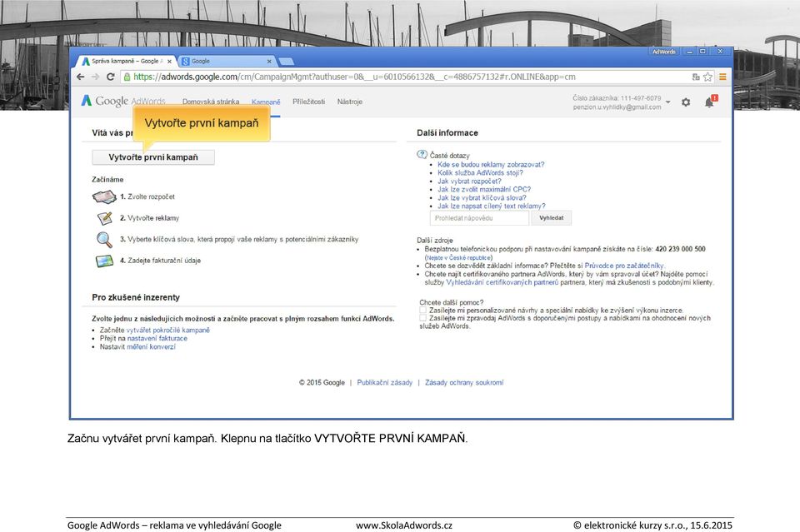Open Jak lze napsat cílený text reklamy link
Viewport: 800px width, 532px height.
point(492,206)
